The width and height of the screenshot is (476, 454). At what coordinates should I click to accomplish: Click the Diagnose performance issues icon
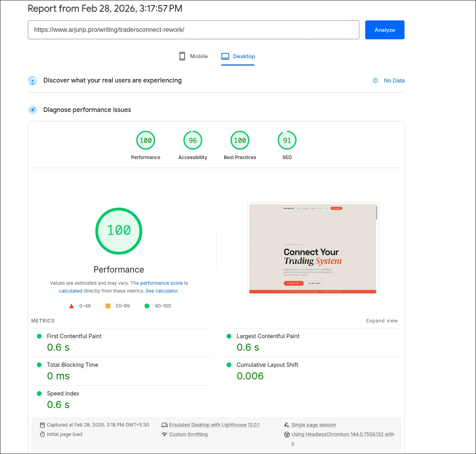(33, 110)
